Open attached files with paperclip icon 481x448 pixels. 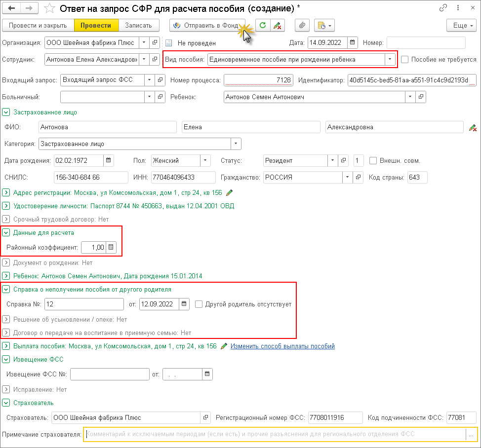pyautogui.click(x=302, y=26)
